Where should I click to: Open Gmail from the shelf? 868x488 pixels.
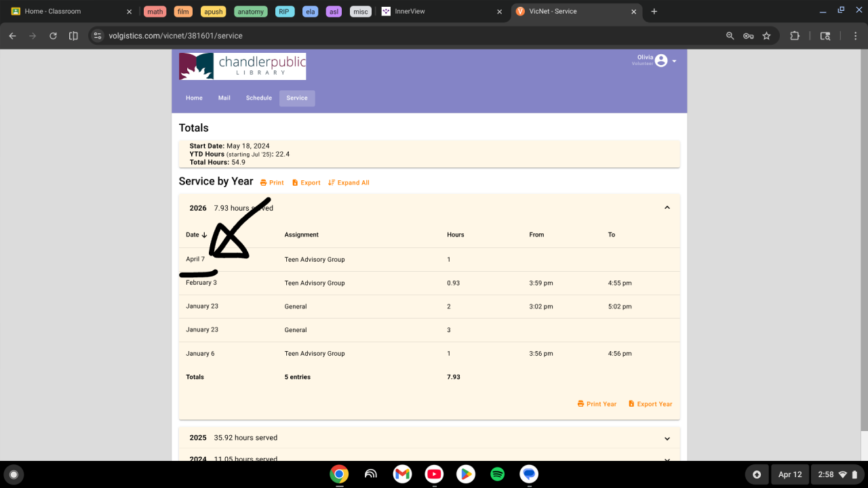click(x=402, y=474)
